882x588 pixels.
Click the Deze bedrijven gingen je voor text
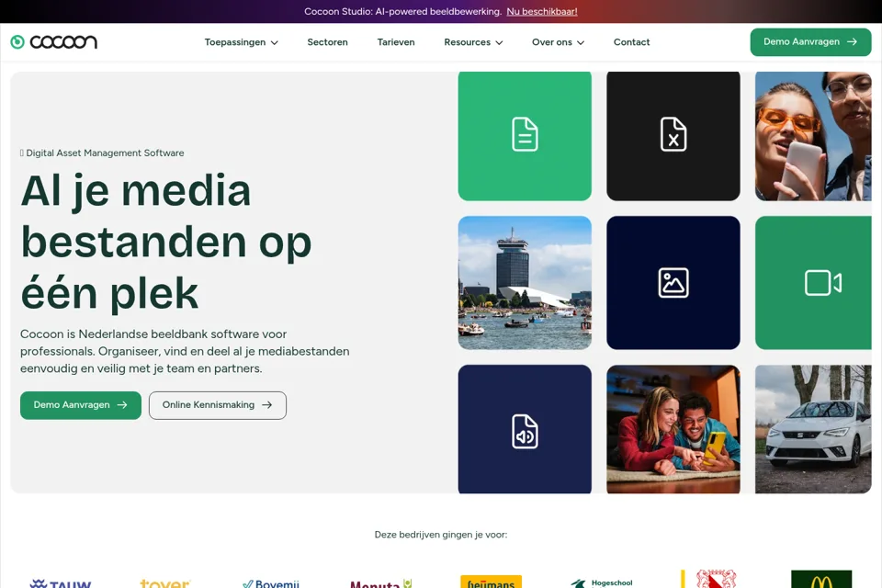[441, 535]
